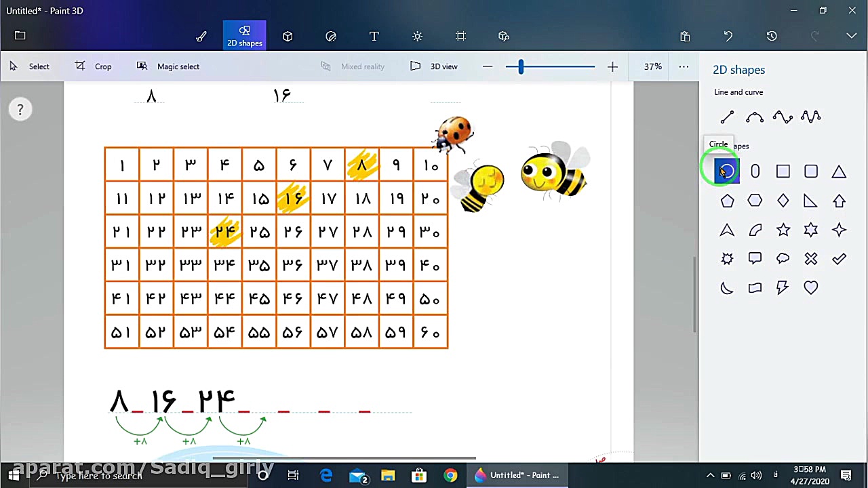Open the more options ellipsis menu

coord(684,66)
